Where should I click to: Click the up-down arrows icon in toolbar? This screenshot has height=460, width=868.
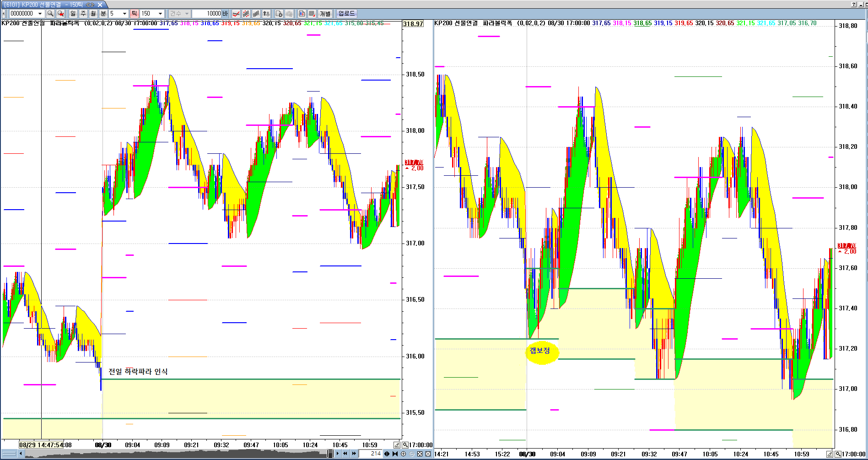pos(266,14)
